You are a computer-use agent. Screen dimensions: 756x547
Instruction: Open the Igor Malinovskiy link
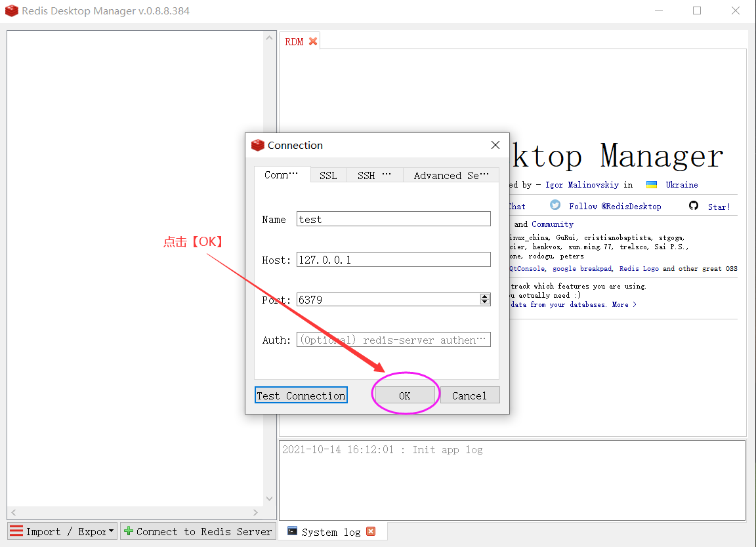coord(582,184)
